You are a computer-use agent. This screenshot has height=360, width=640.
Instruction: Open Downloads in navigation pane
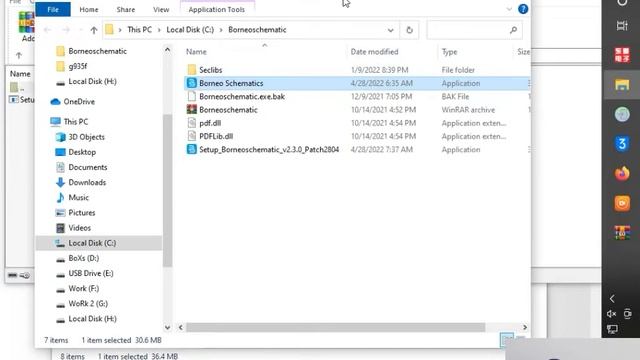[87, 182]
